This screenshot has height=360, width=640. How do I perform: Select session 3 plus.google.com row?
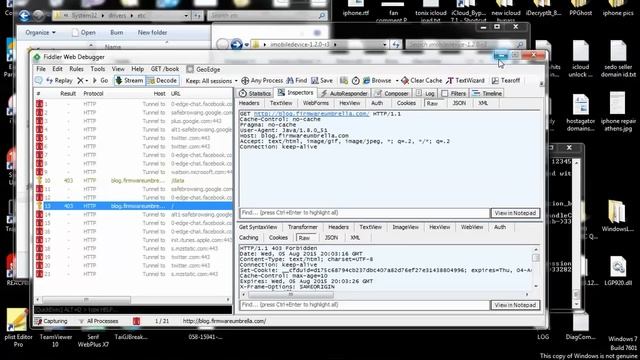[134, 121]
